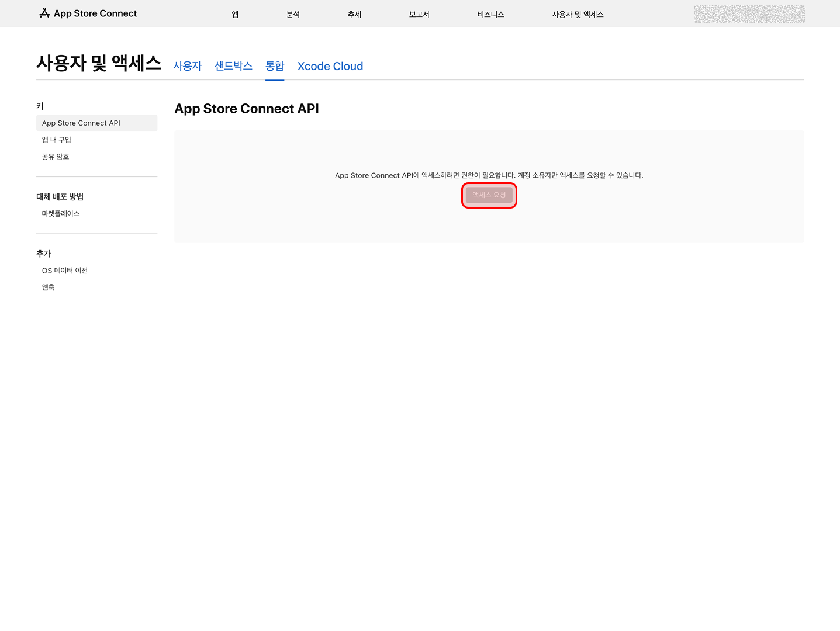Open the blurred account menu at top right
Viewport: 840px width, 631px height.
(x=749, y=14)
